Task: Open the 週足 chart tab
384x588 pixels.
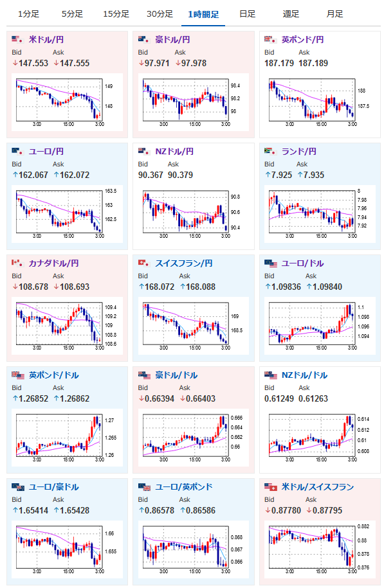Action: point(291,14)
